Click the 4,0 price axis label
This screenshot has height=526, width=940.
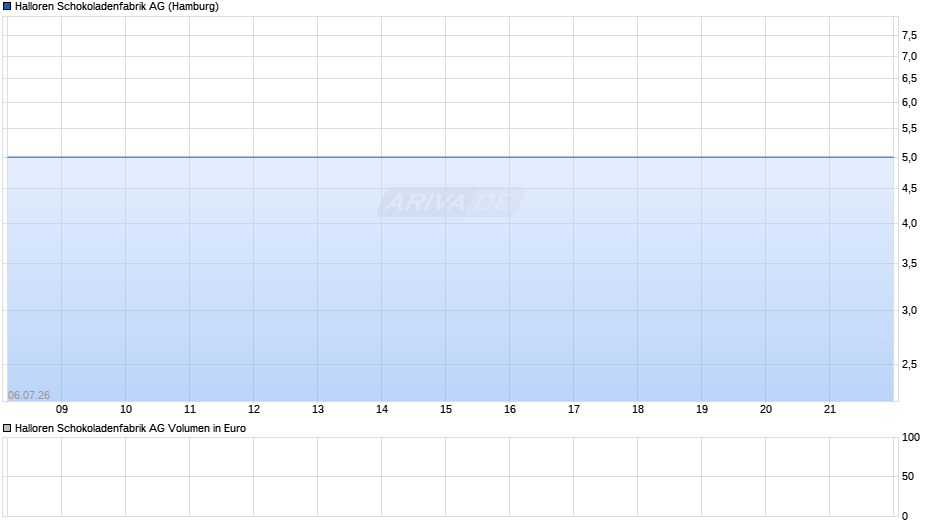909,223
